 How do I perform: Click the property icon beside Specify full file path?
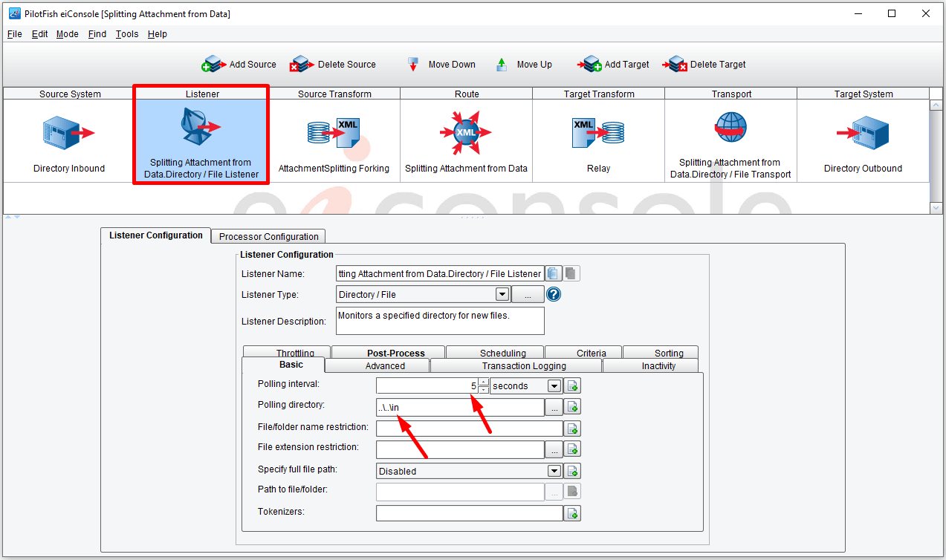572,471
